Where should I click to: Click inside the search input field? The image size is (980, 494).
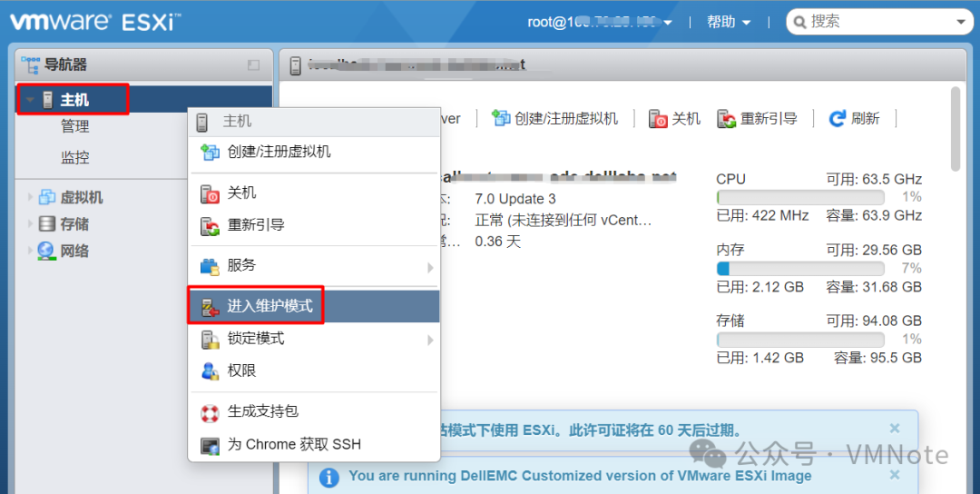pyautogui.click(x=883, y=22)
